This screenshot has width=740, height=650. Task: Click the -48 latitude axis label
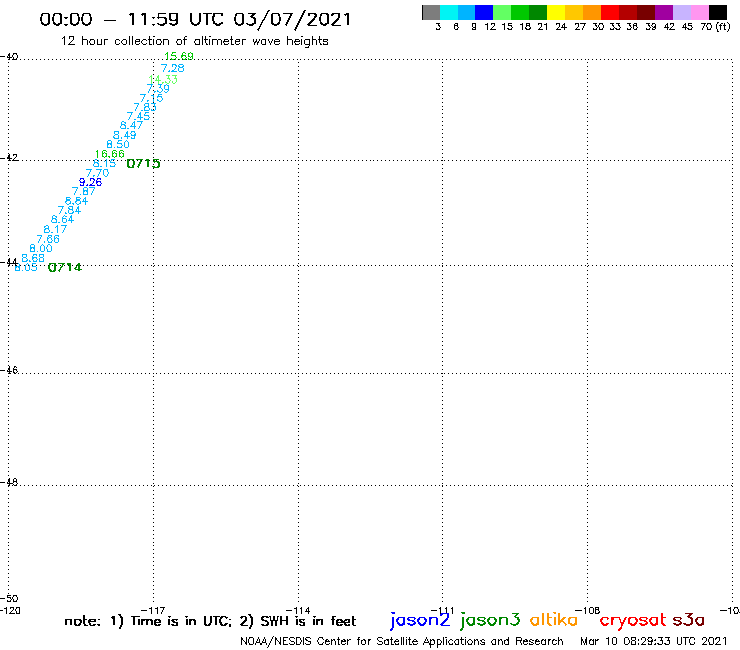point(9,482)
